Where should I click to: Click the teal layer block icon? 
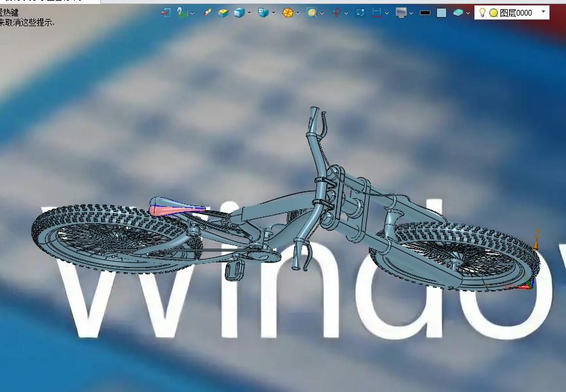pos(458,12)
